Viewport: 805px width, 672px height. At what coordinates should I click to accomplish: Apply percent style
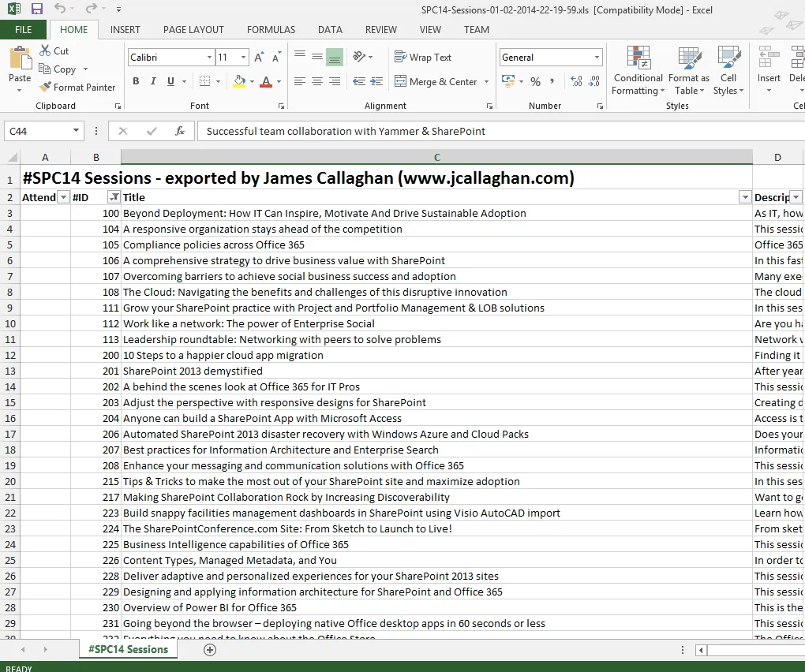tap(535, 81)
